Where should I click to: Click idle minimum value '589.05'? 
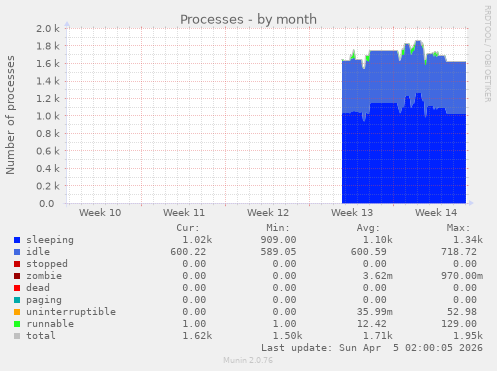278,252
